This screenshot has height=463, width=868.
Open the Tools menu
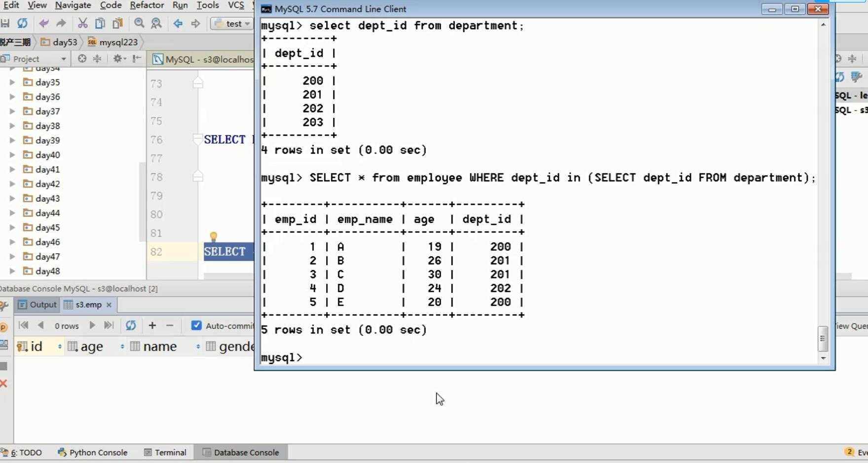(208, 5)
